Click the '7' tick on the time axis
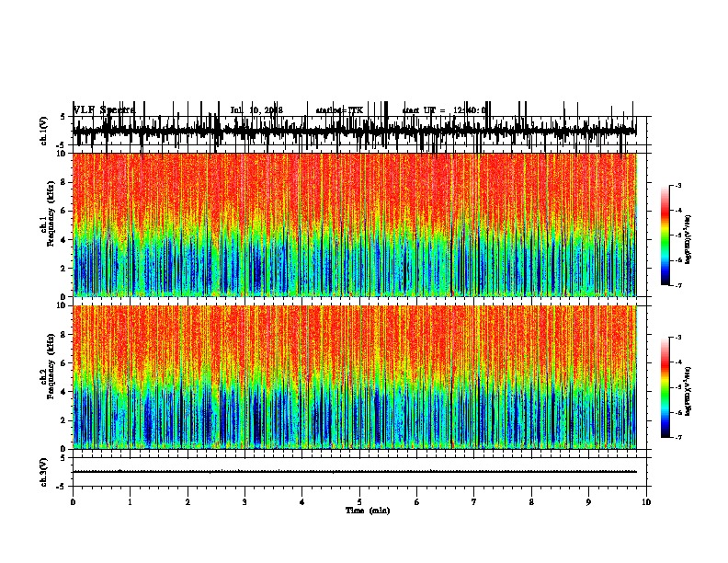 click(474, 502)
